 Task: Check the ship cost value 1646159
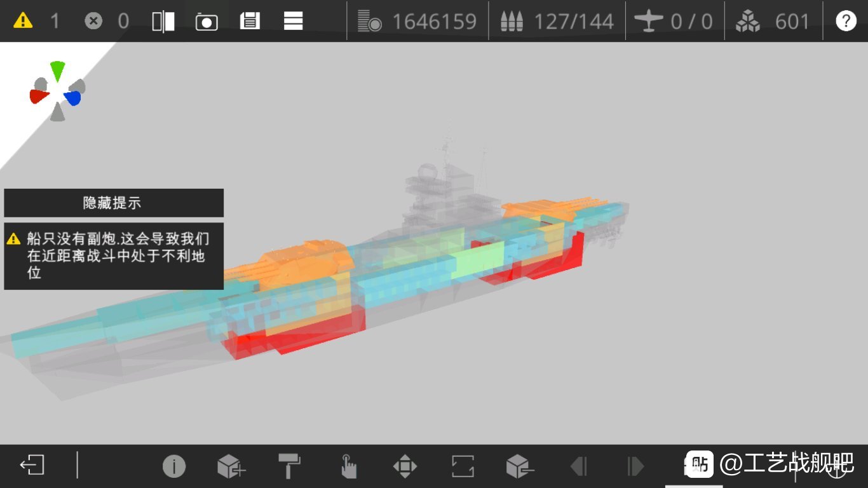[434, 22]
